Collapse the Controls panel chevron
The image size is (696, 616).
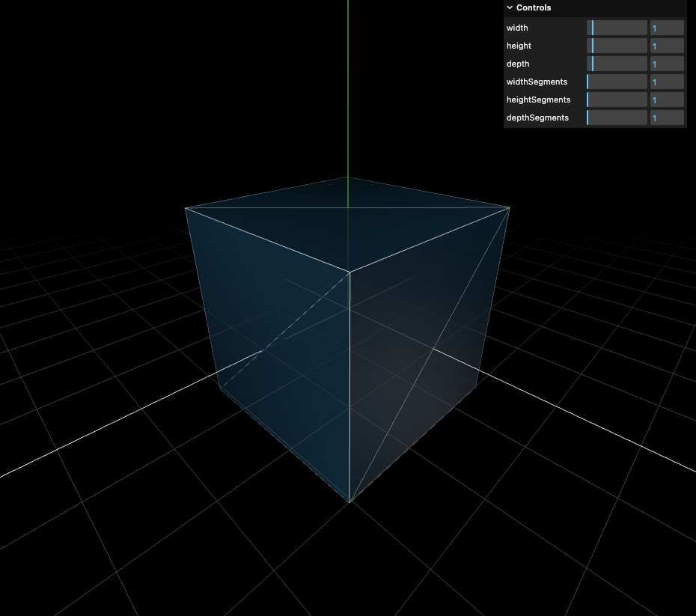[x=510, y=7]
